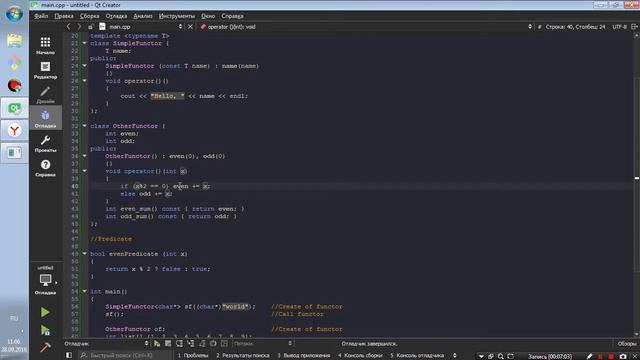Open the output panes selector arrows
The width and height of the screenshot is (640, 360).
(x=455, y=356)
